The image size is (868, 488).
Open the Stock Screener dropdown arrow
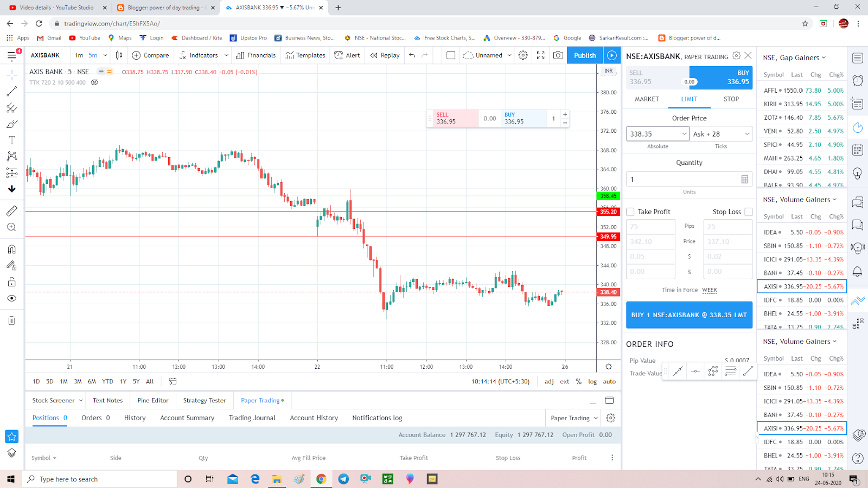click(81, 401)
